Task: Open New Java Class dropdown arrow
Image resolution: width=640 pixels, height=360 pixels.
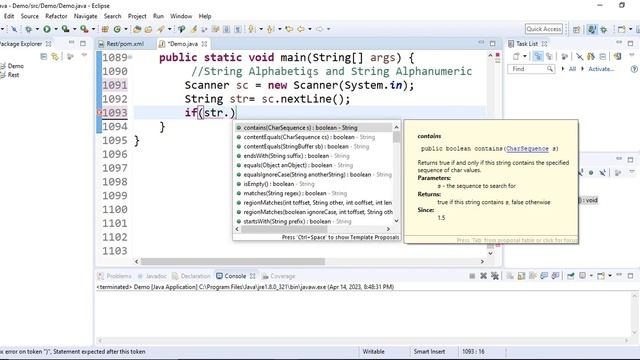Action: pyautogui.click(x=126, y=29)
